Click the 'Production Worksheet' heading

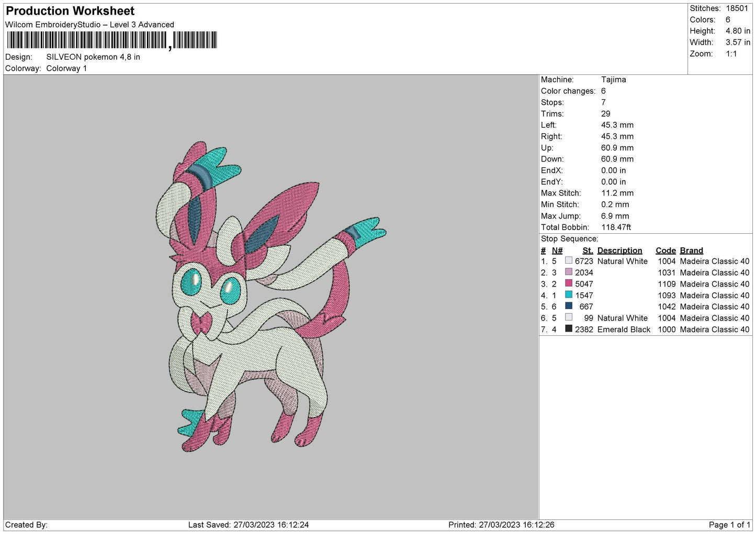(70, 11)
